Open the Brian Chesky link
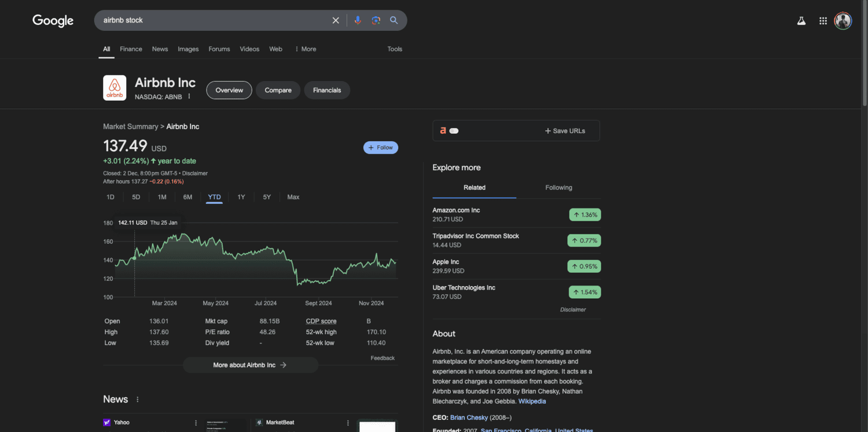The width and height of the screenshot is (868, 432). point(469,418)
